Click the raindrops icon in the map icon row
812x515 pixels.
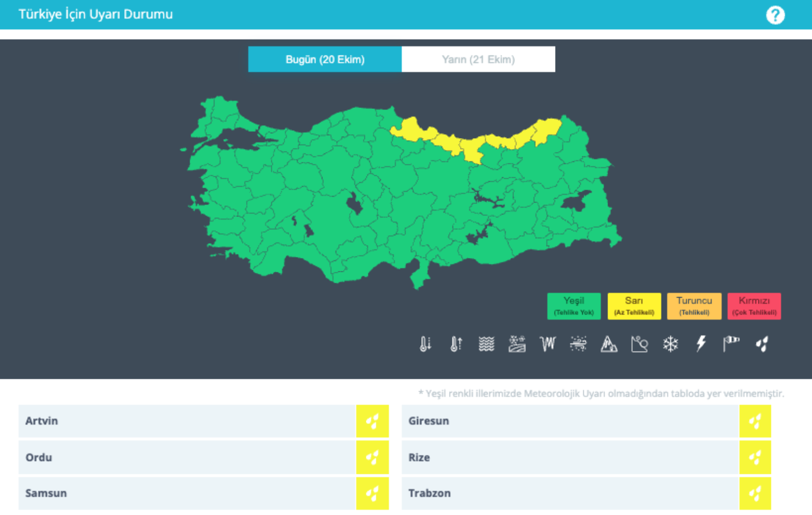[x=762, y=344]
